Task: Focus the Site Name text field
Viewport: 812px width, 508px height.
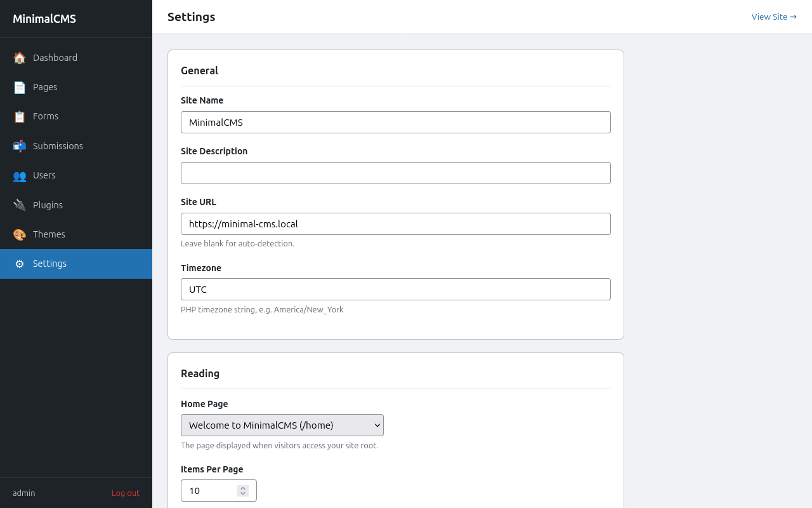Action: pyautogui.click(x=395, y=123)
